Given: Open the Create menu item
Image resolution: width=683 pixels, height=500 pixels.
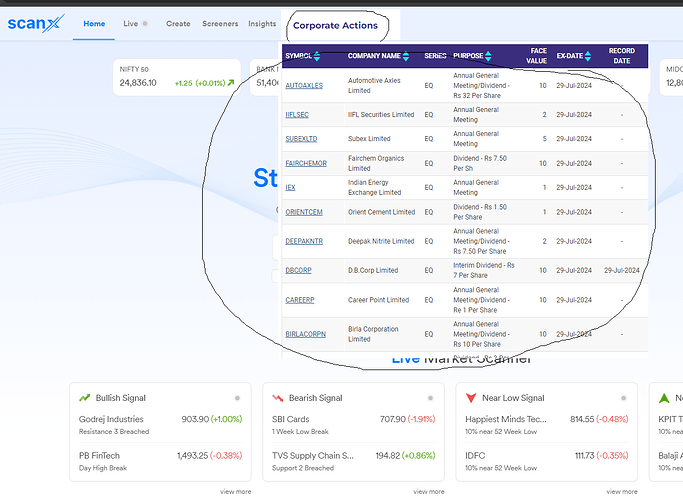Looking at the screenshot, I should point(178,24).
